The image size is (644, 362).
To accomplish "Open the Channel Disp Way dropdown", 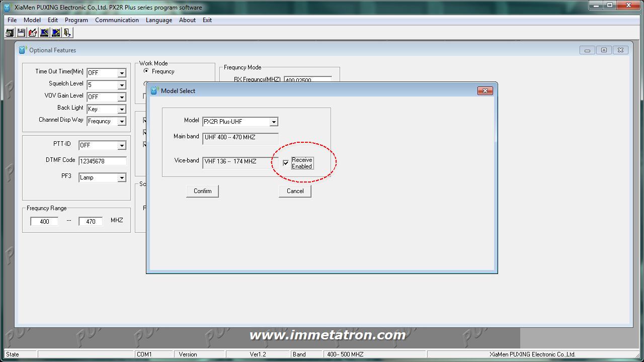I will pos(121,121).
